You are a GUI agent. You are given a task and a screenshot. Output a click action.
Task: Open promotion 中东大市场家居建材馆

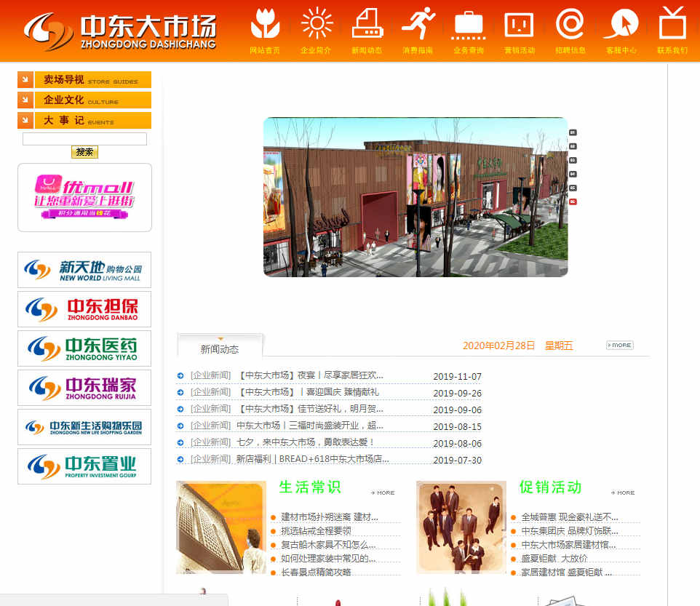(568, 545)
